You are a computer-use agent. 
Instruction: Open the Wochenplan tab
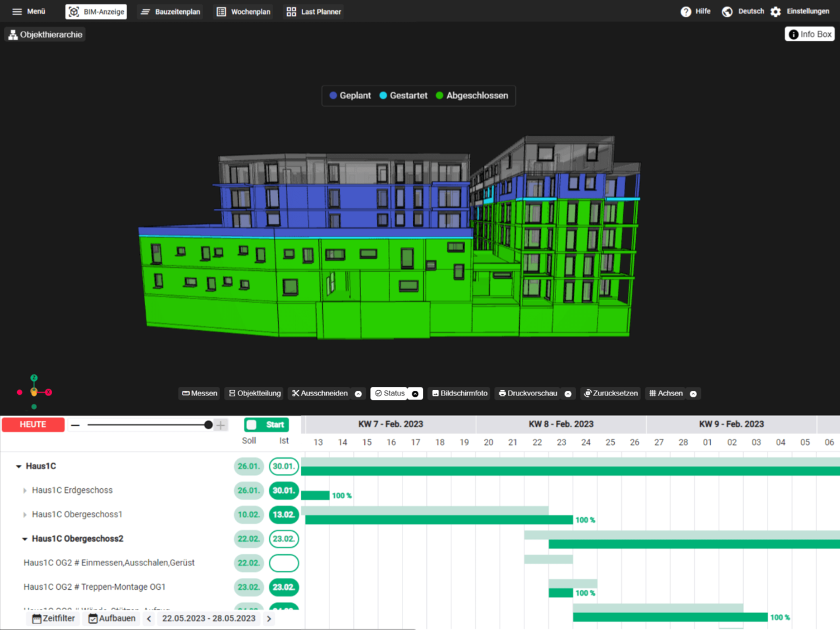(244, 12)
